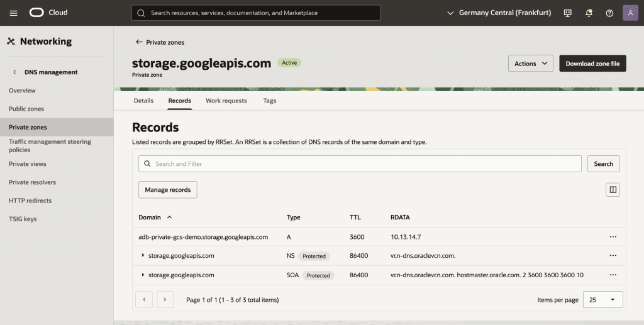The image size is (644, 325).
Task: Open actions menu for the SOA record row
Action: click(613, 275)
